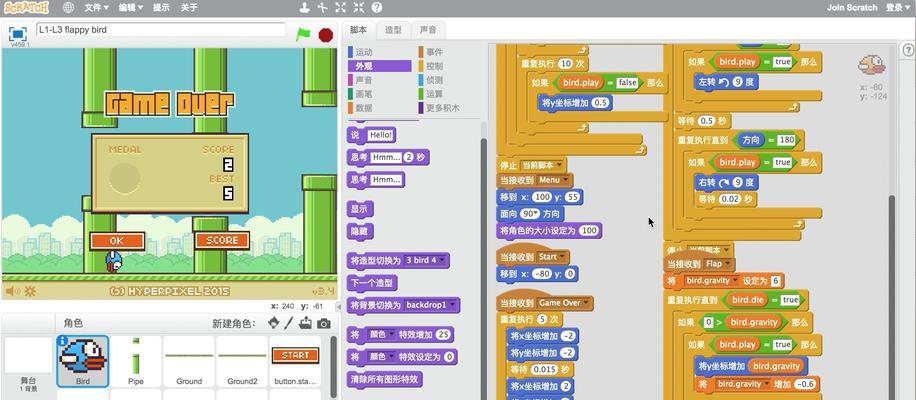
Task: Select the 运动 block category
Action: (x=380, y=52)
